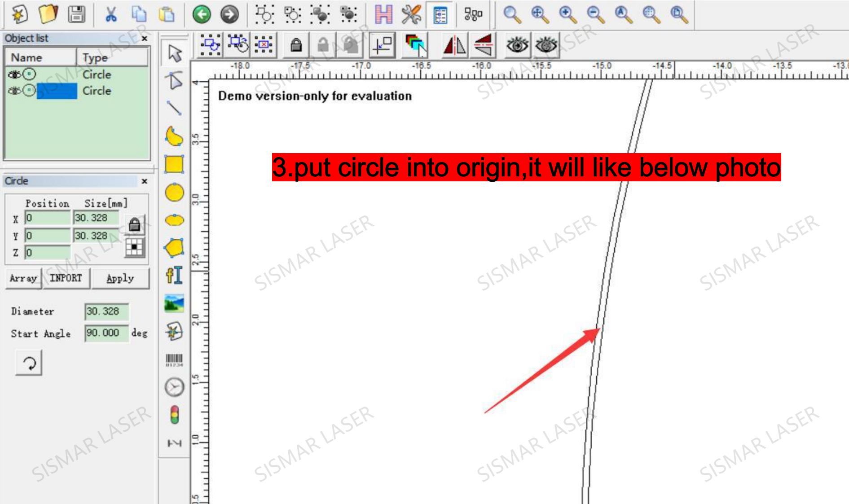Zoom in with plus magnifier icon
The image size is (849, 504).
pyautogui.click(x=567, y=14)
